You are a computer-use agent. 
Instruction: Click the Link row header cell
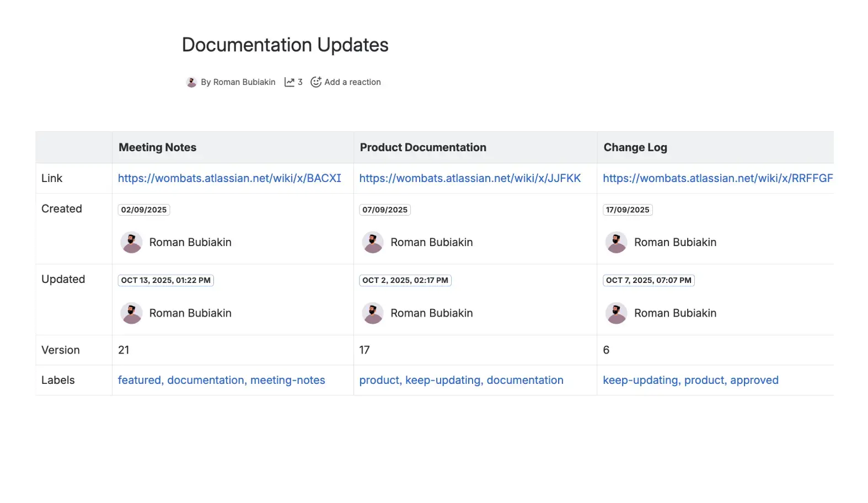(x=74, y=178)
